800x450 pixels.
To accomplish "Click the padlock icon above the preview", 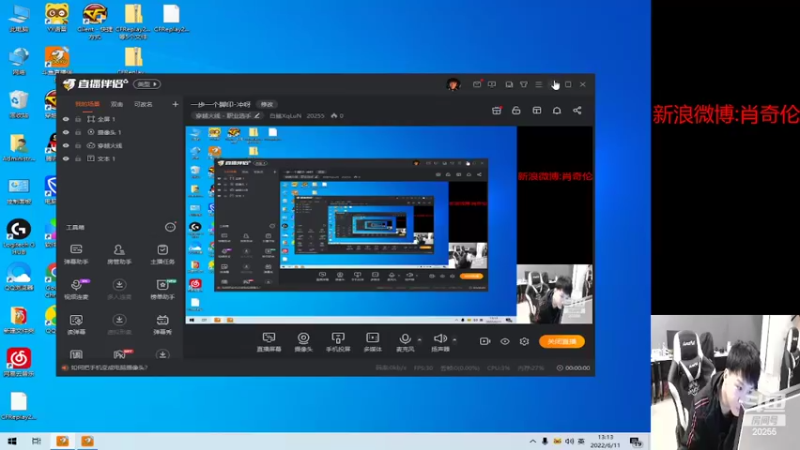I will click(x=516, y=110).
